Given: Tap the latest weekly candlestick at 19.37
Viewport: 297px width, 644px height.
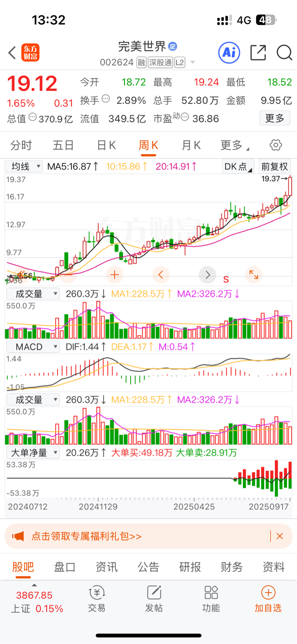Looking at the screenshot, I should tap(290, 186).
